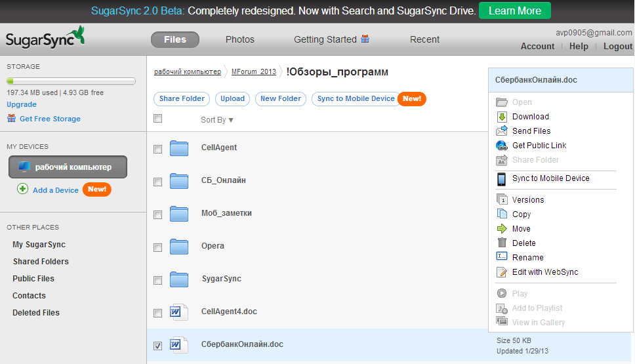635x364 pixels.
Task: Click the Opera folder icon
Action: click(x=179, y=247)
